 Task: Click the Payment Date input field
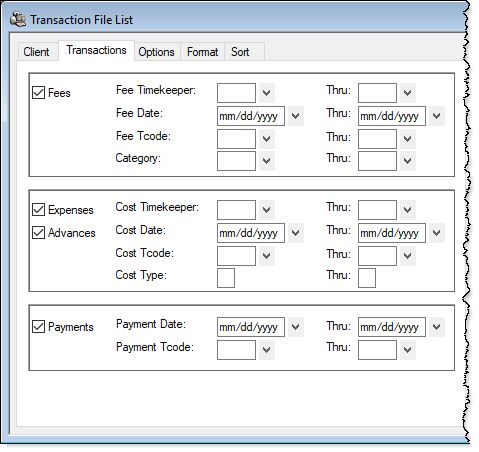coord(251,327)
